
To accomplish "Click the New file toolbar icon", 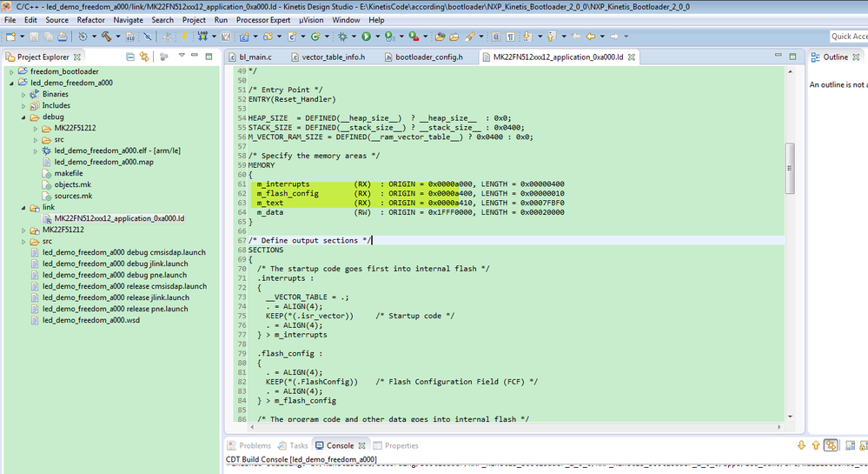I will 10,37.
